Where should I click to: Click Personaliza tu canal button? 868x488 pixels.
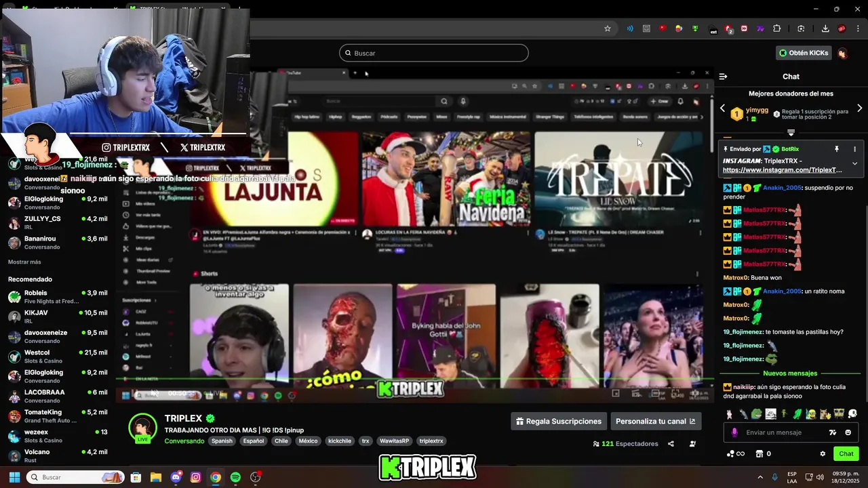pyautogui.click(x=656, y=422)
